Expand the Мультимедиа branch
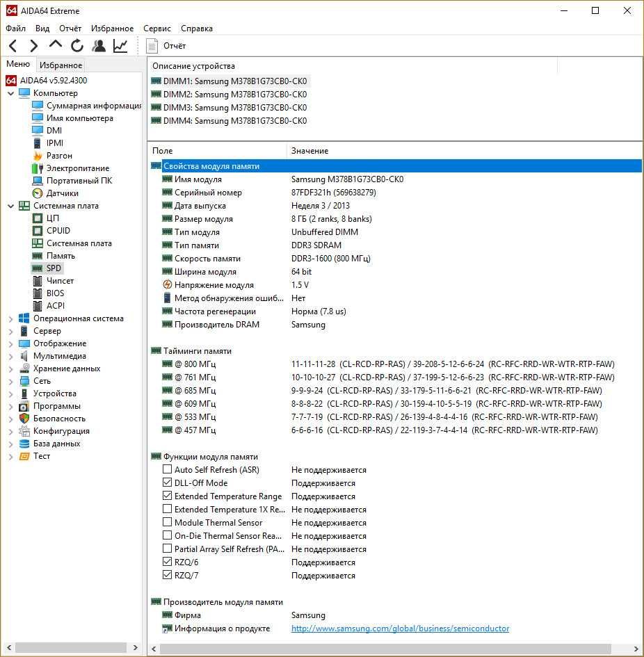The image size is (644, 657). click(11, 356)
